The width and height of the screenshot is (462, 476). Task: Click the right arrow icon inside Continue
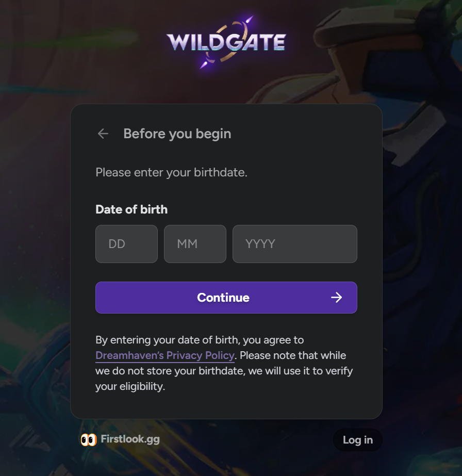336,298
